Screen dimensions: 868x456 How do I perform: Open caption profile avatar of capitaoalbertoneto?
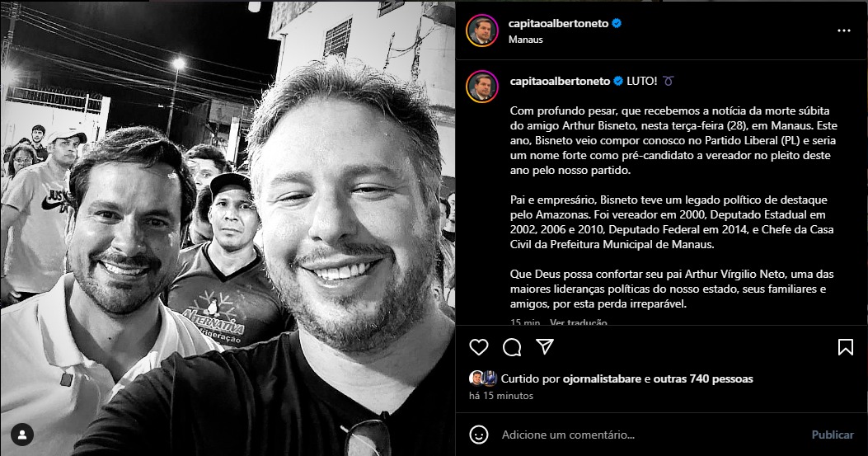[x=482, y=86]
